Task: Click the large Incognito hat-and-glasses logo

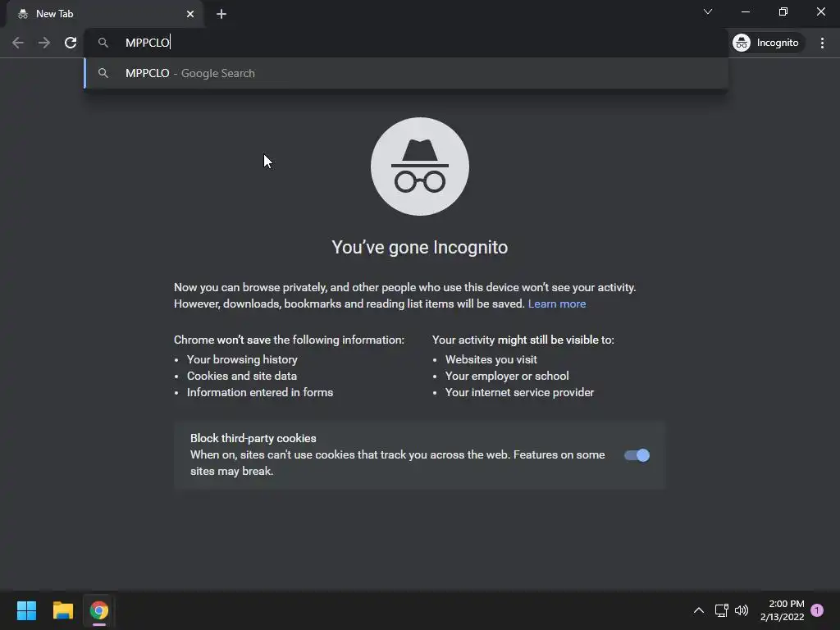Action: 420,167
